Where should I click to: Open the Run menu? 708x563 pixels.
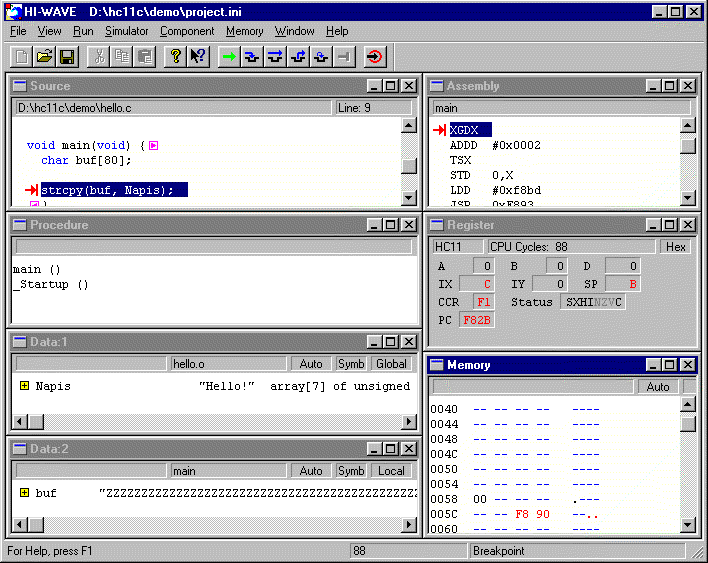pyautogui.click(x=83, y=31)
